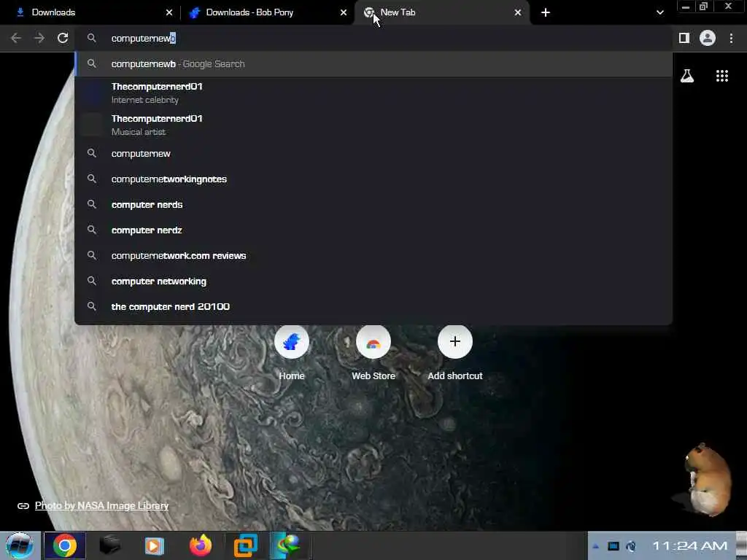This screenshot has height=560, width=747.
Task: Close the New Tab tab
Action: point(518,12)
